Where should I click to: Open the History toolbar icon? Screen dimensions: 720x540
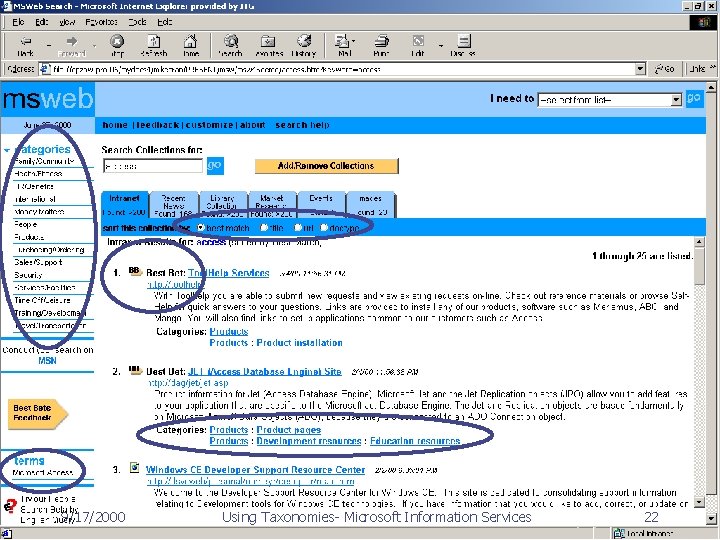[304, 41]
